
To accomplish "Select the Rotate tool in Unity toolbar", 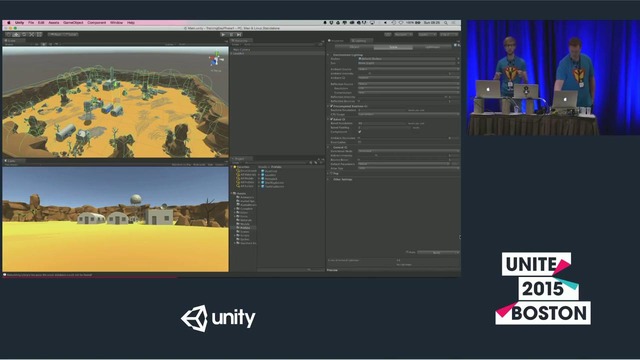I will tap(24, 35).
